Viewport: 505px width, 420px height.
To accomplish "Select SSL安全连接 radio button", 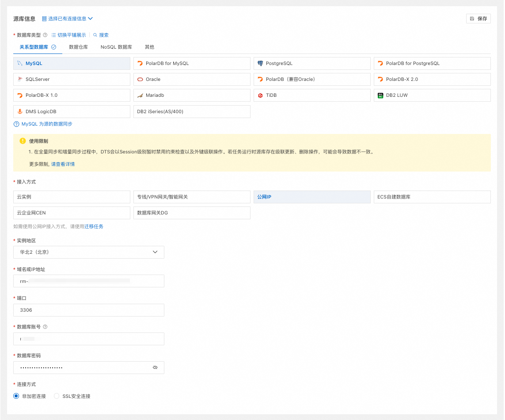I will click(57, 396).
